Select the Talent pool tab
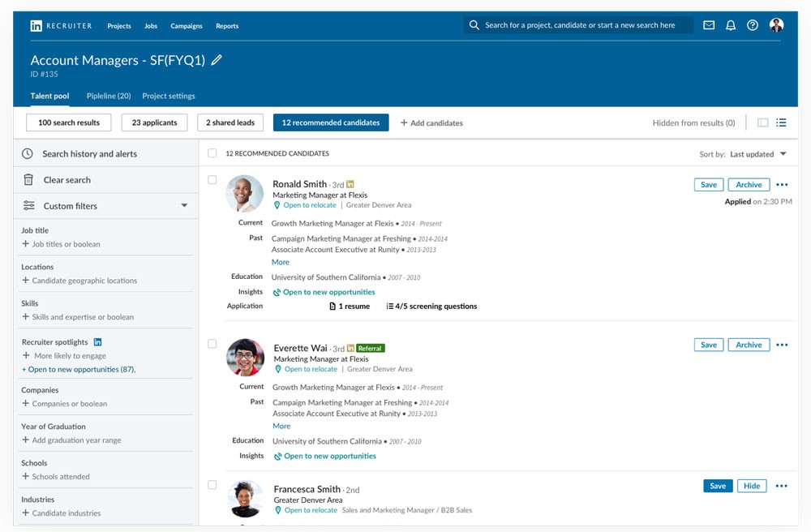The height and width of the screenshot is (532, 811). pyautogui.click(x=49, y=96)
